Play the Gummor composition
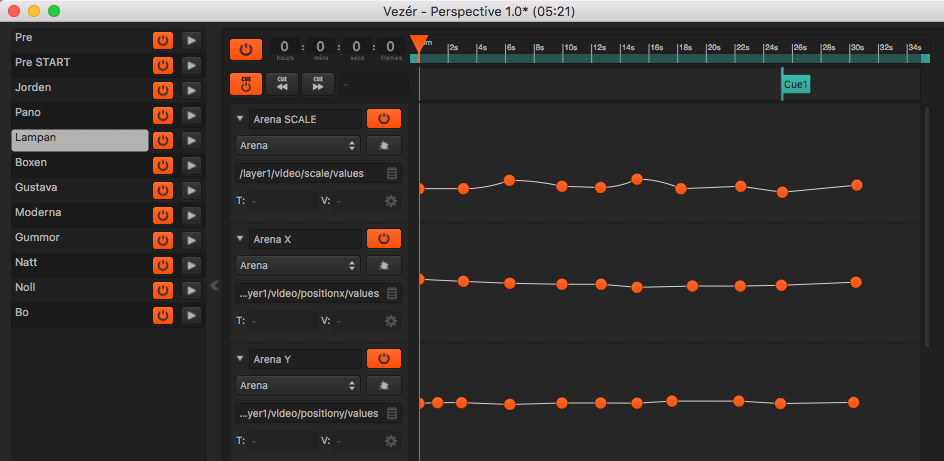Image resolution: width=944 pixels, height=461 pixels. click(x=191, y=241)
